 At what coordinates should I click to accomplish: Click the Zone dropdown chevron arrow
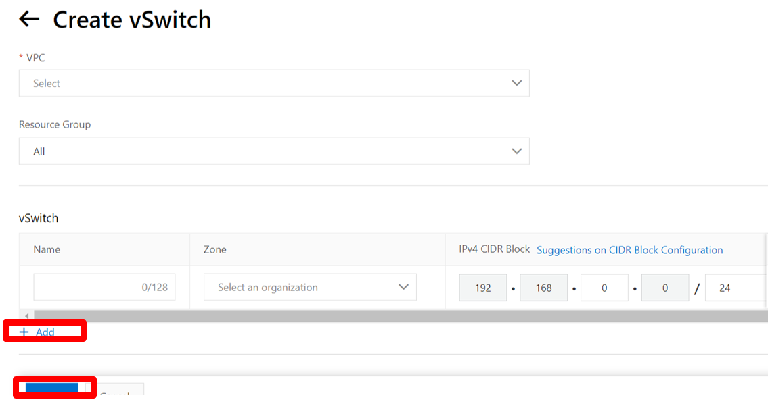(x=404, y=287)
